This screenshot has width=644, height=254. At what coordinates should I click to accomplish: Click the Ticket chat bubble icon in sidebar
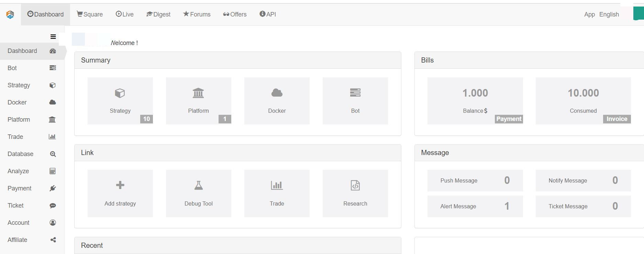(x=53, y=206)
